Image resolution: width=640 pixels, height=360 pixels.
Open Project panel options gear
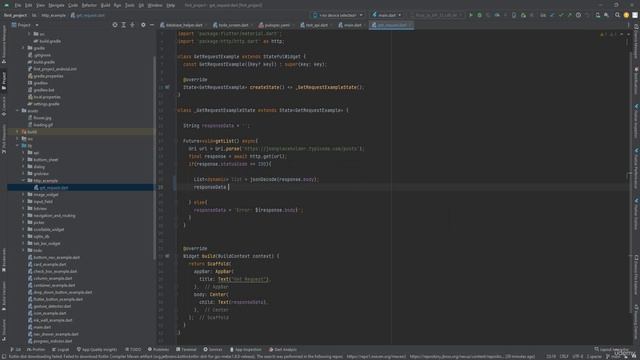(143, 25)
